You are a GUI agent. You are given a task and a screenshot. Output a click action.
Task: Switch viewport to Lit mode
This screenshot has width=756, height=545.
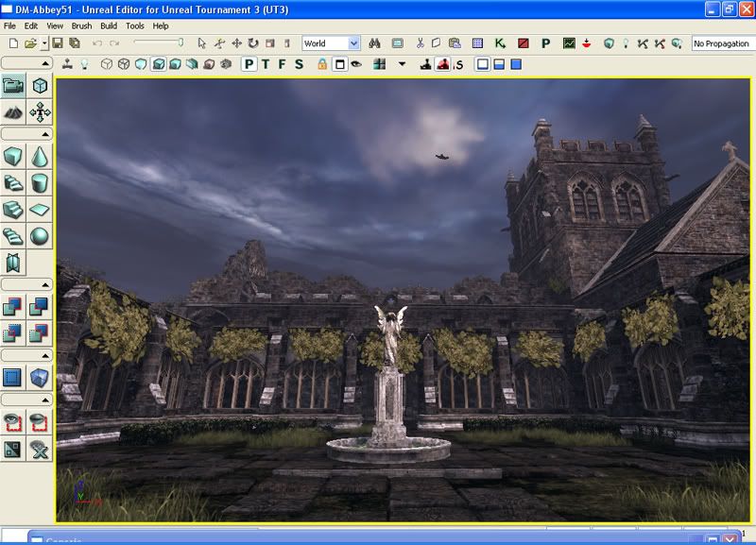(x=158, y=64)
